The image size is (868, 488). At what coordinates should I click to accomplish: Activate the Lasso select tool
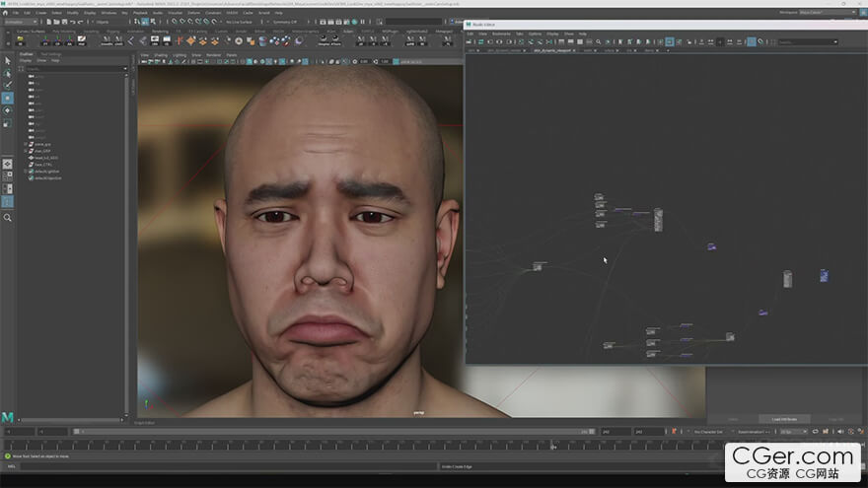(8, 74)
